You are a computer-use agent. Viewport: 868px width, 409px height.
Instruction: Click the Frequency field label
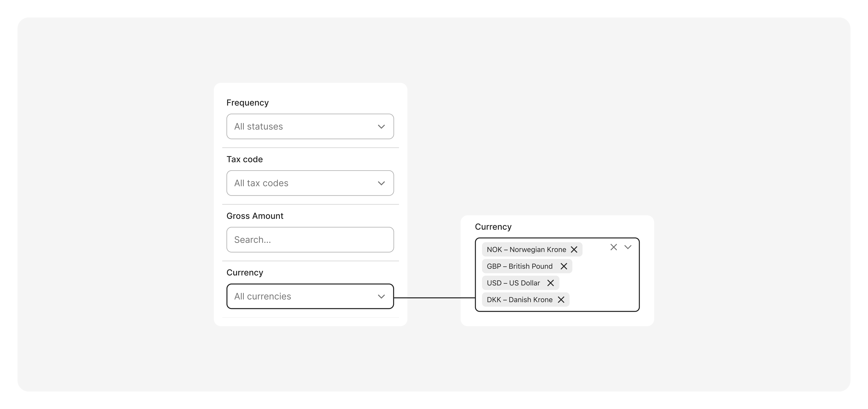(247, 103)
